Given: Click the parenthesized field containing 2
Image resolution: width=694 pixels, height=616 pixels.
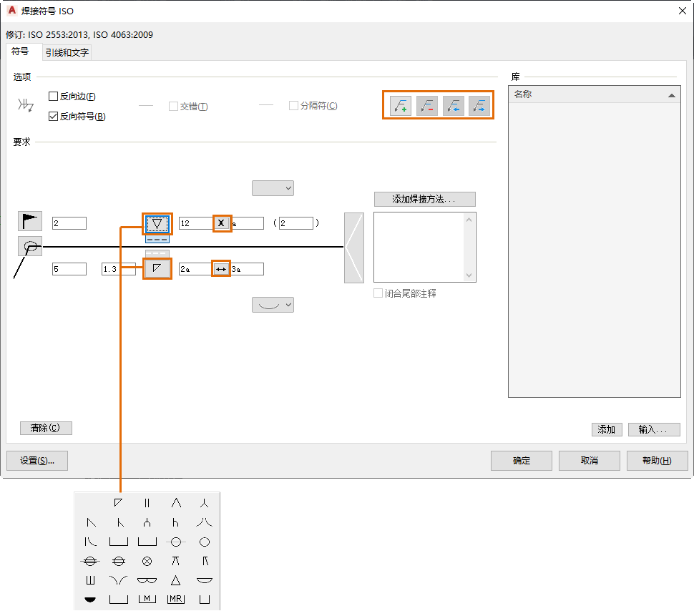Looking at the screenshot, I should coord(296,223).
